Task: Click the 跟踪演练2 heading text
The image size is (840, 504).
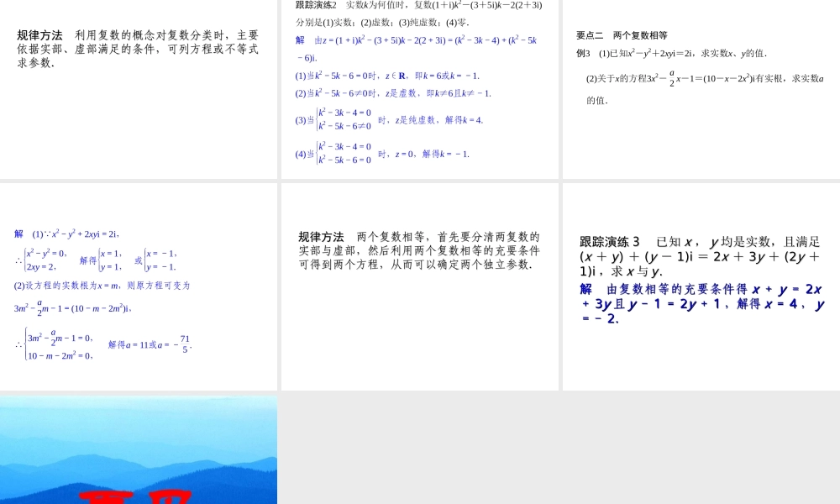Action: coord(314,7)
